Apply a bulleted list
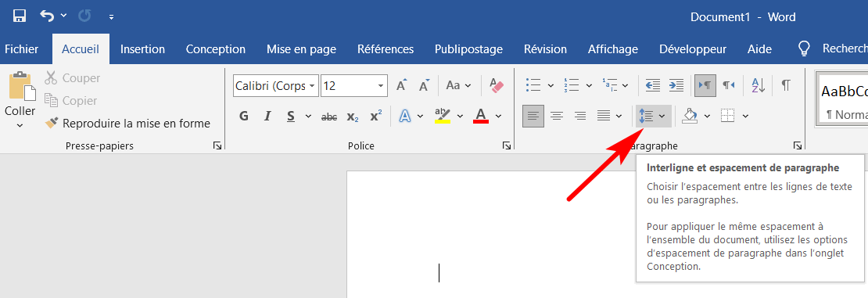This screenshot has height=298, width=868. tap(533, 85)
